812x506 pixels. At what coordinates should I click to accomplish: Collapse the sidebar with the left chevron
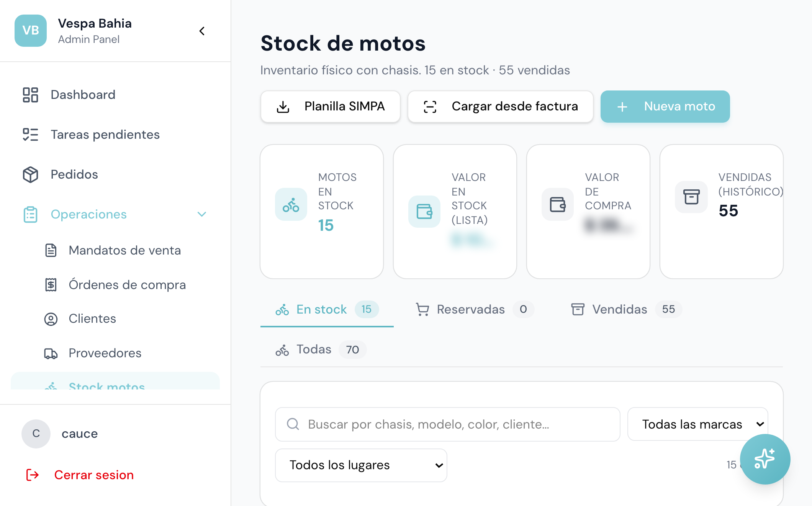202,31
